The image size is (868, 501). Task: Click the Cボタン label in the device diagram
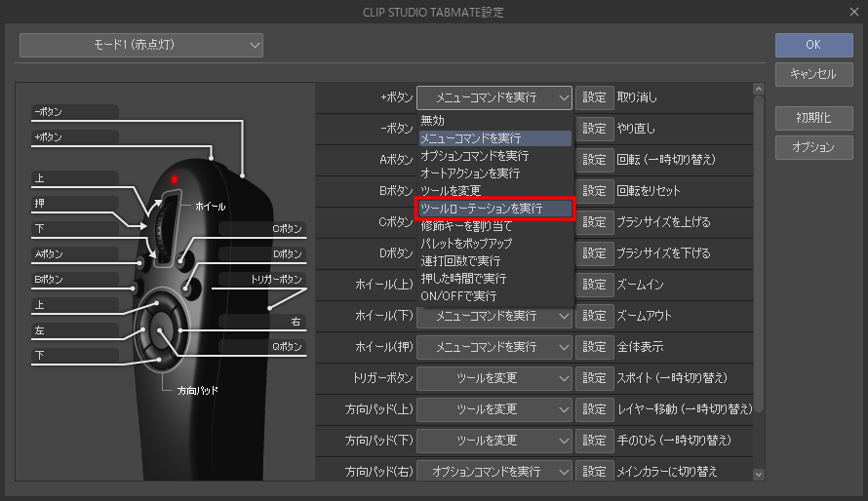click(x=287, y=229)
